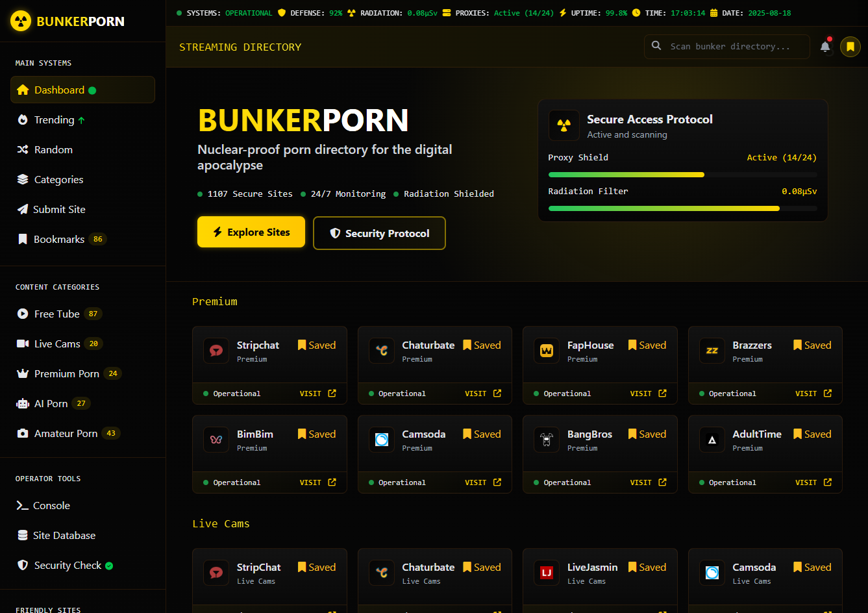
Task: Click the Camsoda logo in Live Cams section
Action: [x=712, y=573]
